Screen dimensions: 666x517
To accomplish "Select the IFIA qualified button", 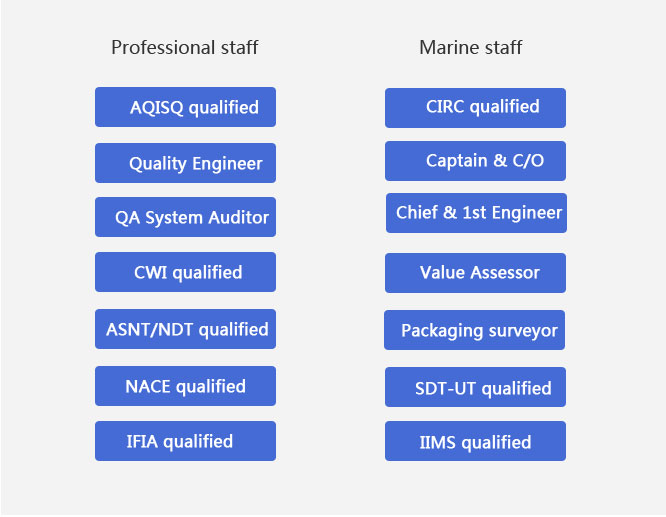I will coord(185,441).
